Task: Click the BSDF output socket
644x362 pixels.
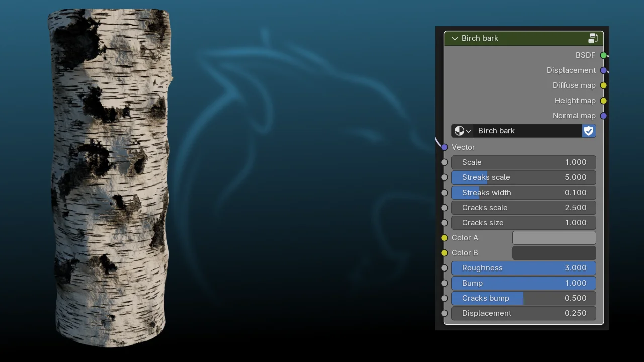Action: click(x=603, y=55)
